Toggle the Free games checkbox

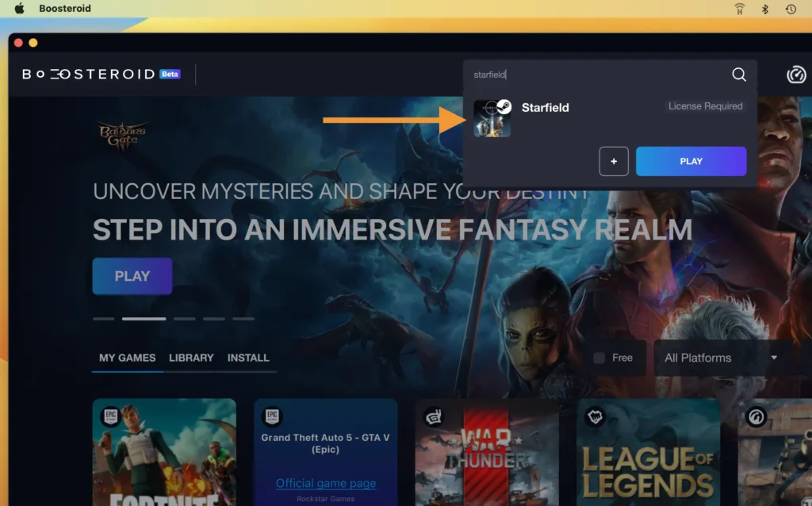click(599, 358)
